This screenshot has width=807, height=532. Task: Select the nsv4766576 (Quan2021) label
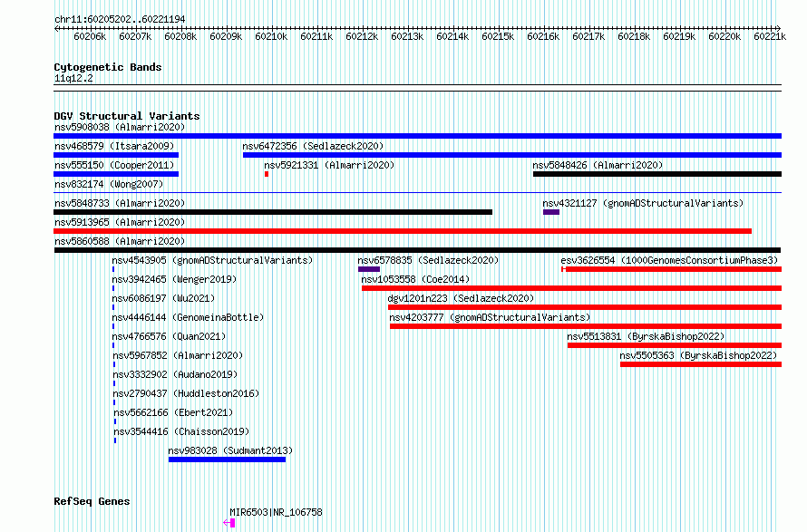[x=169, y=336]
